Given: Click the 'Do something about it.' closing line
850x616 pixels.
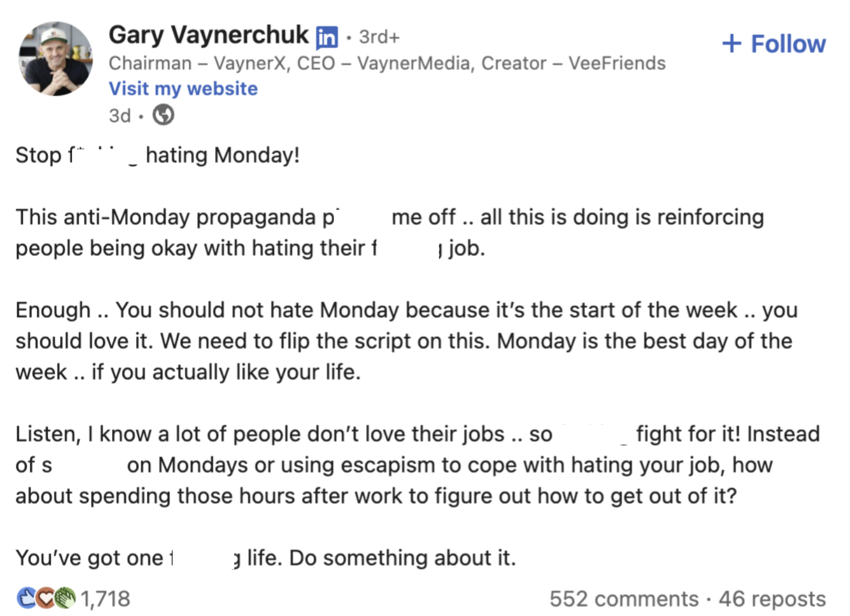Looking at the screenshot, I should click(402, 558).
